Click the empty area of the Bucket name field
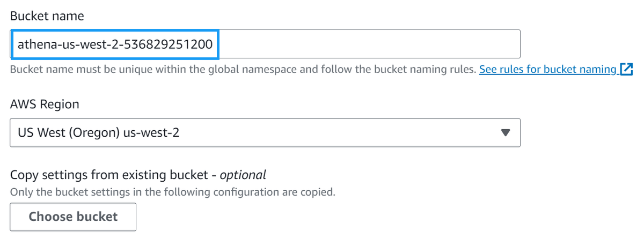The width and height of the screenshot is (644, 238). [370, 44]
